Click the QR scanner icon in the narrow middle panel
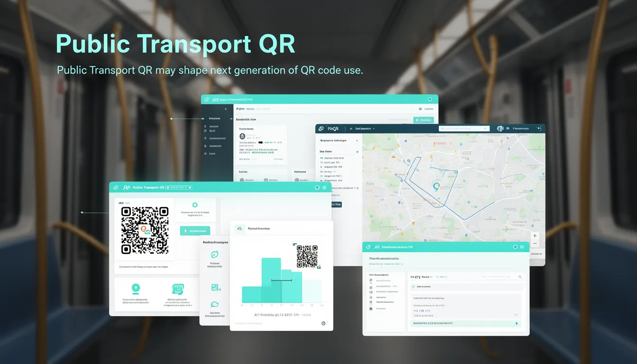 pos(215,287)
